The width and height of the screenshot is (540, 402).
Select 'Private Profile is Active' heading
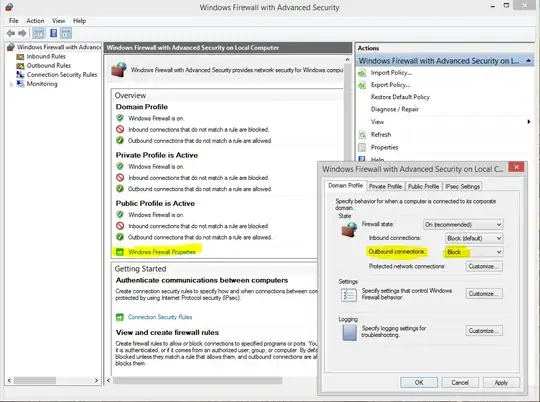[157, 155]
